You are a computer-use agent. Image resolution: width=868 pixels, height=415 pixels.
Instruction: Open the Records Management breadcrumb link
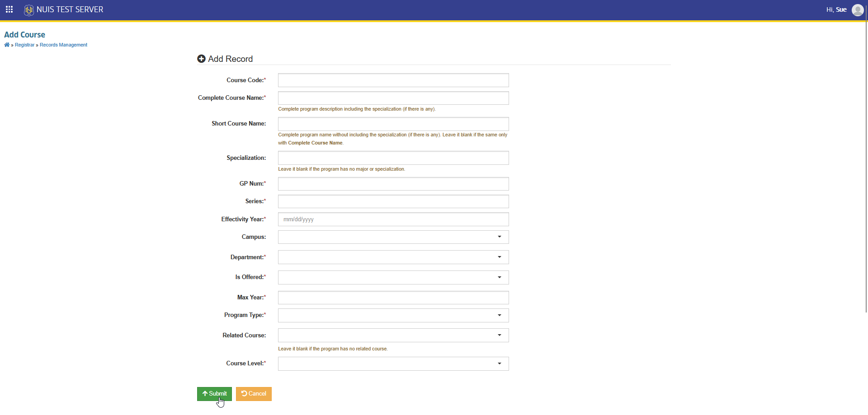(x=63, y=45)
